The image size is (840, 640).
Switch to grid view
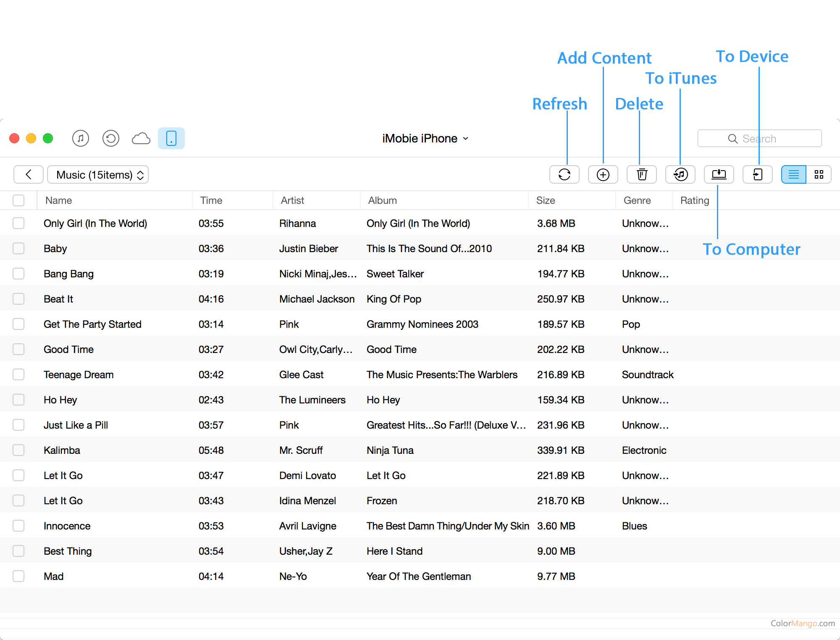click(x=819, y=174)
